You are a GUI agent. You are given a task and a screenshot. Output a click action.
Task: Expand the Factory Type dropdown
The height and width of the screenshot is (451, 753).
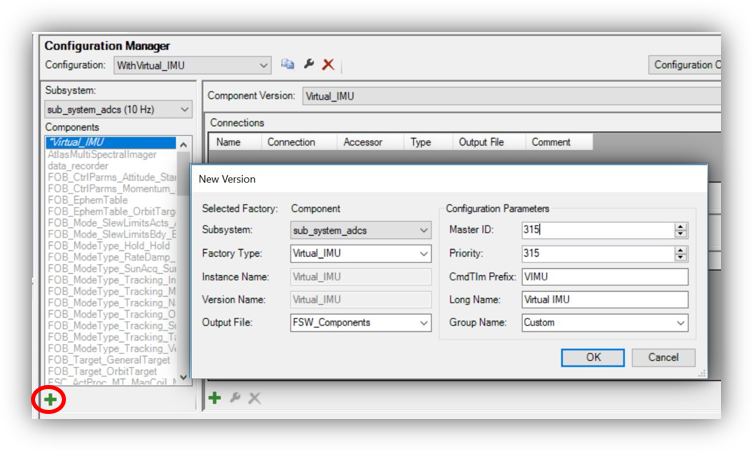(x=424, y=254)
